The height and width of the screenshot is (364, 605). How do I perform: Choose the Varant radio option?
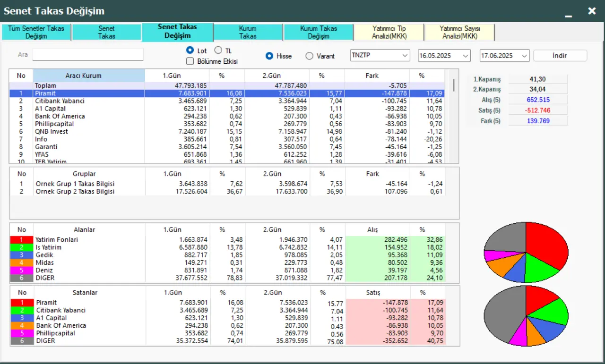pos(309,56)
